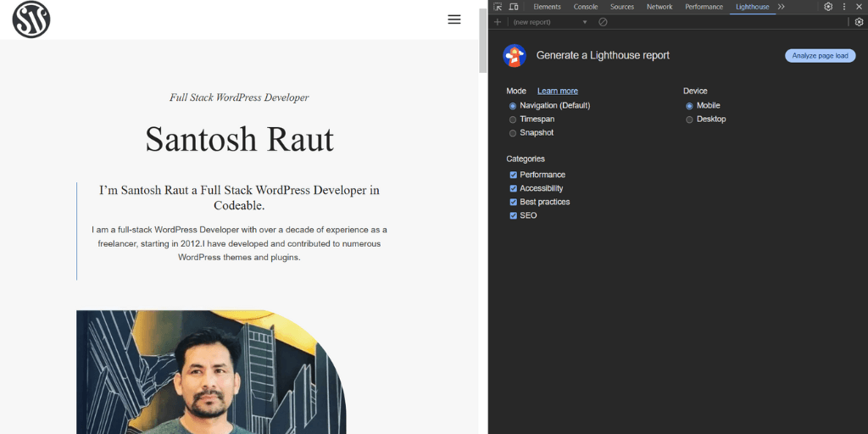This screenshot has width=868, height=434.
Task: Switch to the Performance tab
Action: click(x=704, y=7)
